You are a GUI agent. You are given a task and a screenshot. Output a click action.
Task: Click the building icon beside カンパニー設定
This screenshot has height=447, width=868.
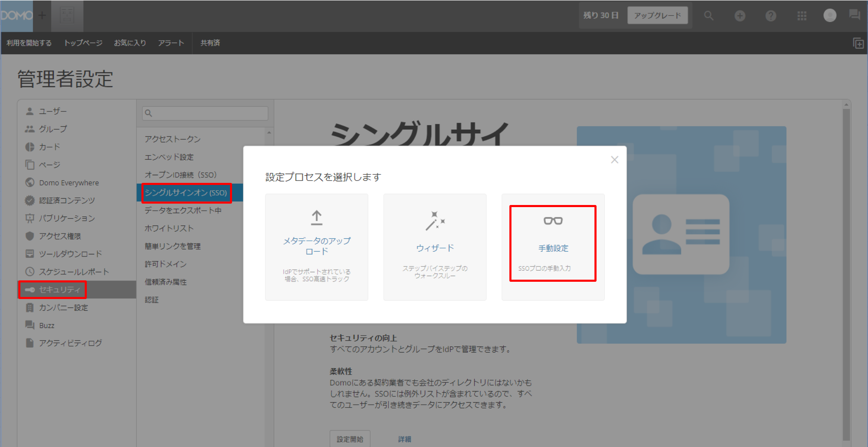pos(30,308)
